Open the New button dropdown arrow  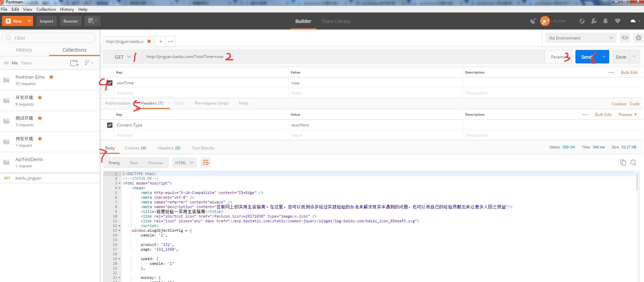(29, 21)
